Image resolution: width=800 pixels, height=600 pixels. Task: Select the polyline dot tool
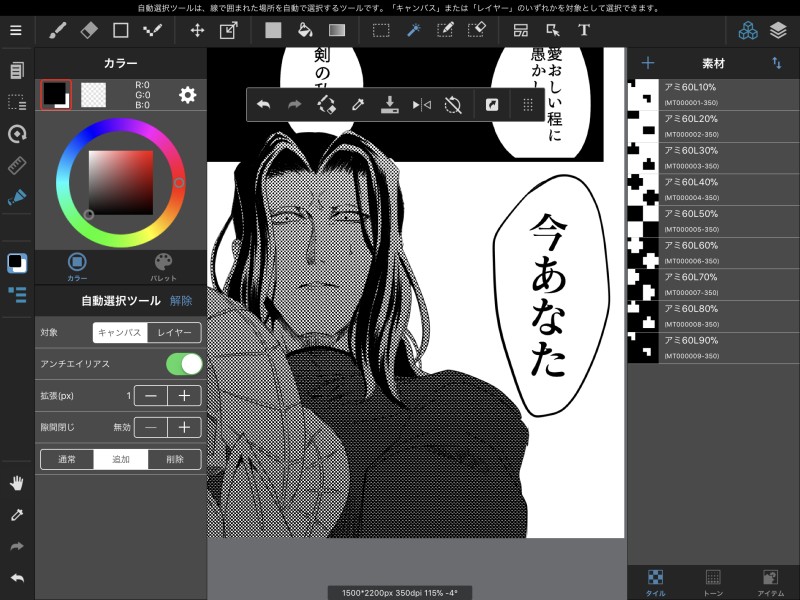[152, 31]
